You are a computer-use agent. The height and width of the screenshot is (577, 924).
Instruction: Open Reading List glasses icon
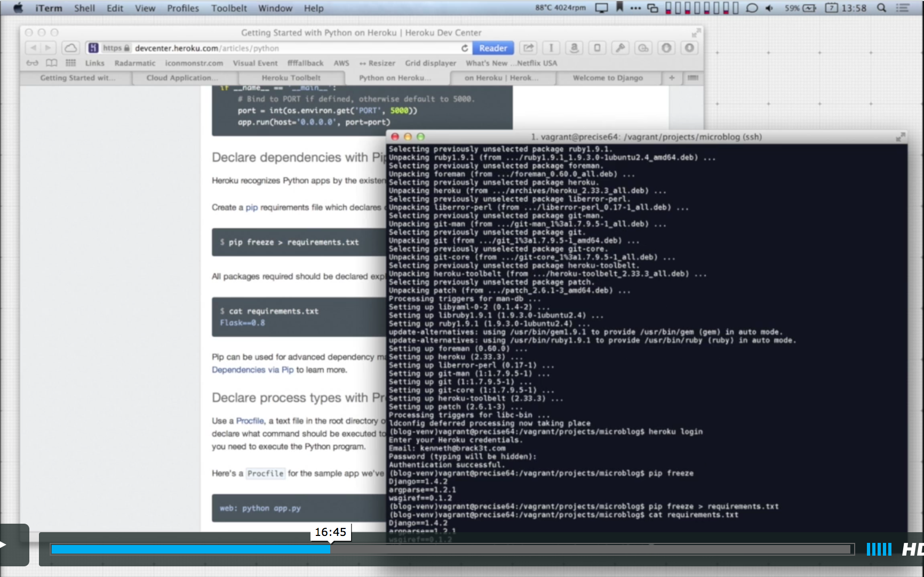(x=33, y=63)
